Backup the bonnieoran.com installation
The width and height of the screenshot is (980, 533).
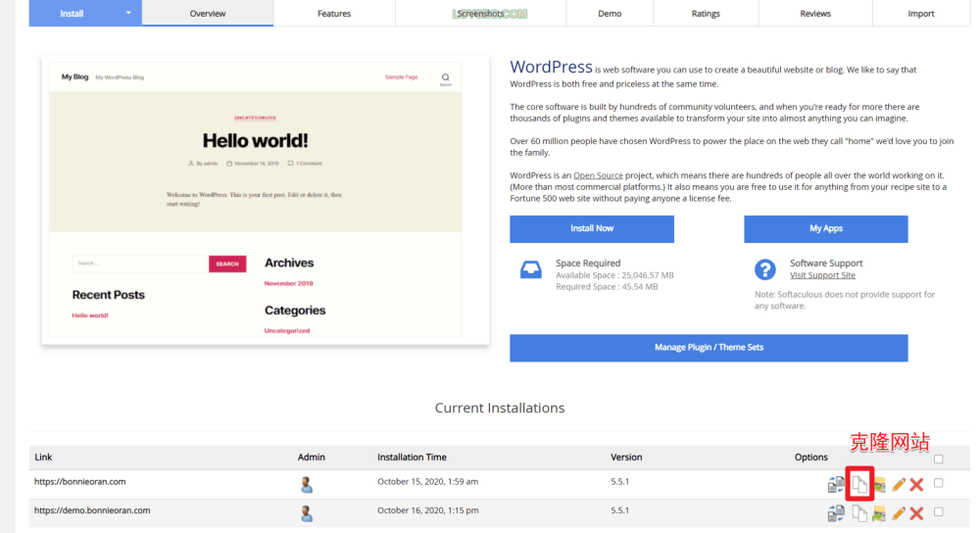[x=879, y=484]
